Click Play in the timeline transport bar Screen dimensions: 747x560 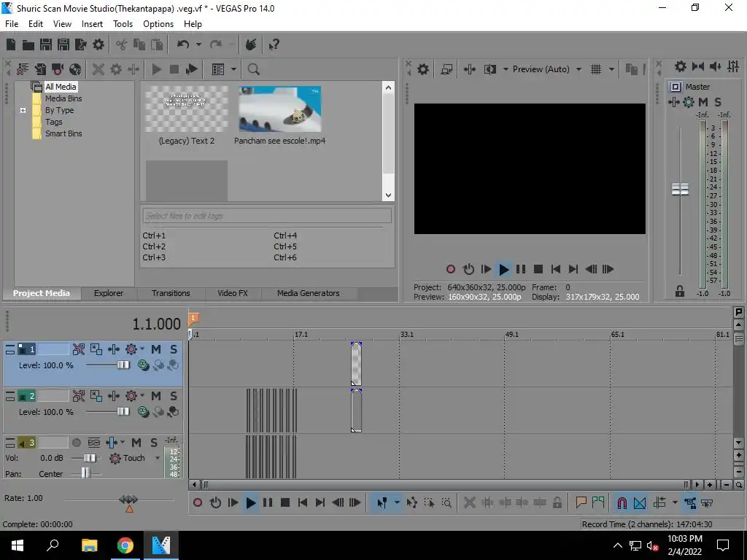pos(251,502)
